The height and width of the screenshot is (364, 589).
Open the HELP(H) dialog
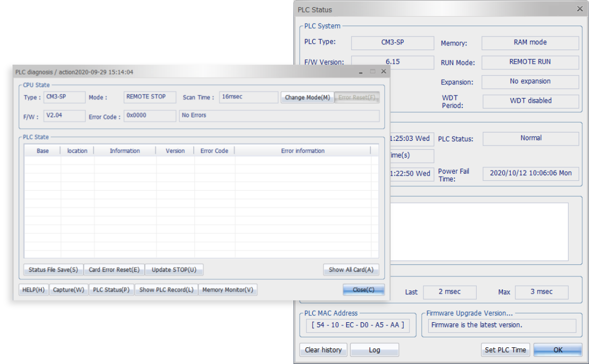tap(33, 289)
